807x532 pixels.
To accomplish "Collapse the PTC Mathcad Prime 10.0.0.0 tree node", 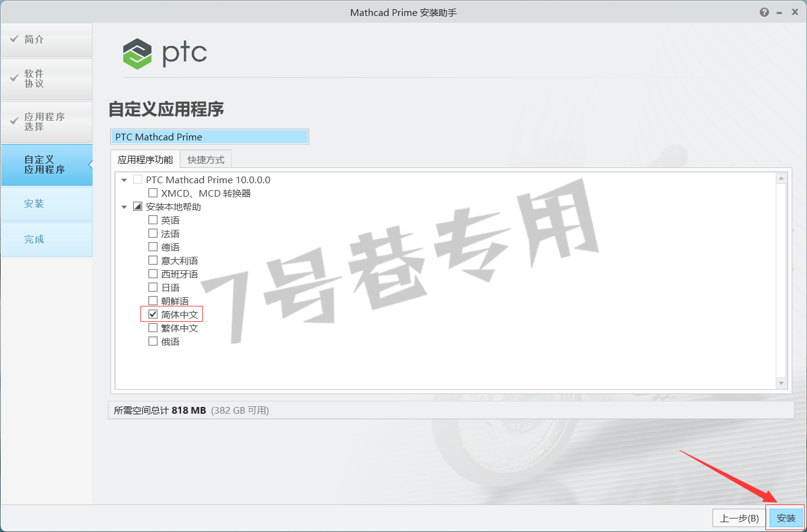I will [124, 180].
